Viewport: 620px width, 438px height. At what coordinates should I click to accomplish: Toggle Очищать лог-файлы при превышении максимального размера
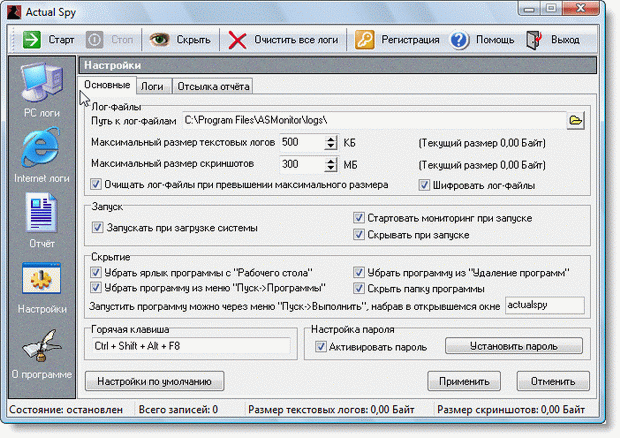point(96,184)
